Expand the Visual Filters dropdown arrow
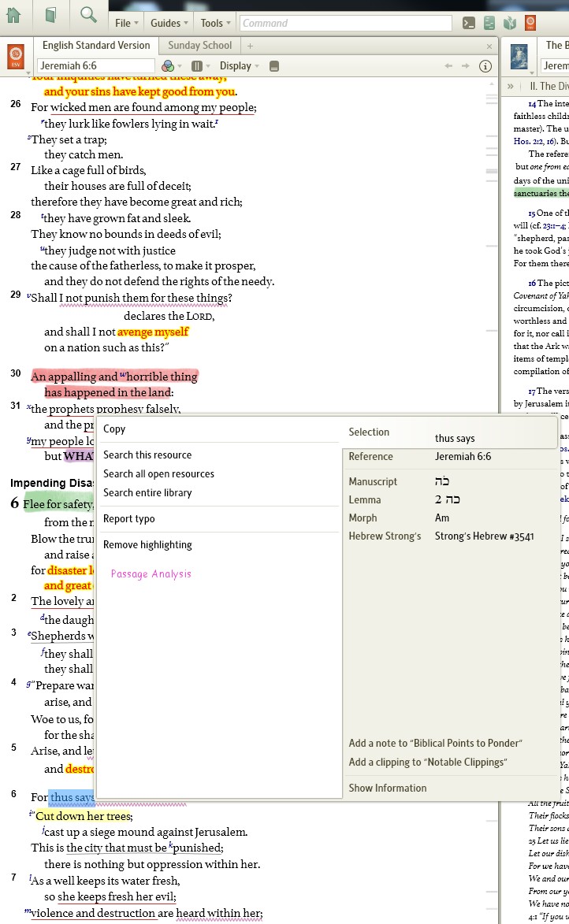The width and height of the screenshot is (569, 924). 180,66
